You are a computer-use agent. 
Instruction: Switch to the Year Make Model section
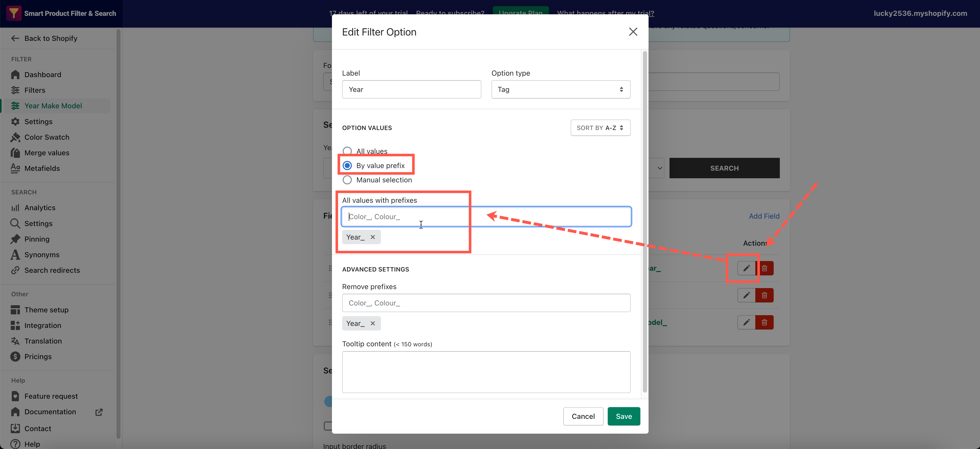click(x=53, y=105)
